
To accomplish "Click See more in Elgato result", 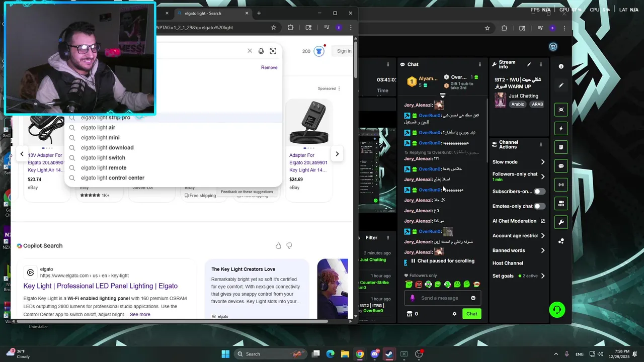I will coord(140,315).
